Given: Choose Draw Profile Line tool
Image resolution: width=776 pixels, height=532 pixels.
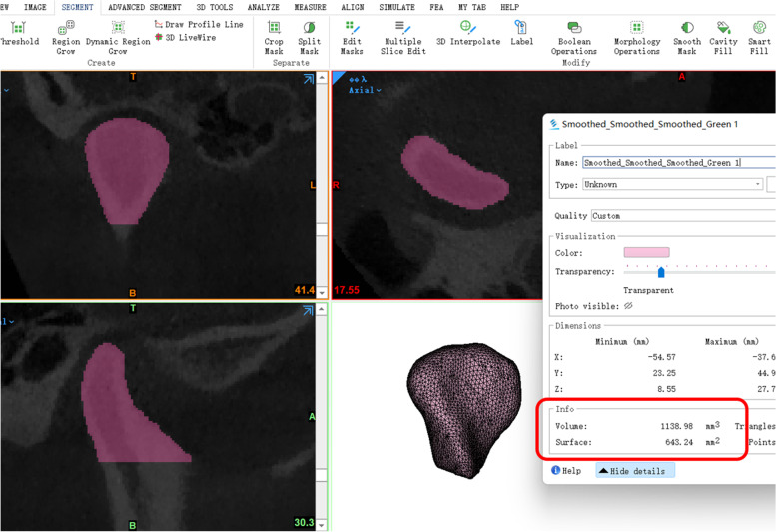Looking at the screenshot, I should pyautogui.click(x=199, y=24).
